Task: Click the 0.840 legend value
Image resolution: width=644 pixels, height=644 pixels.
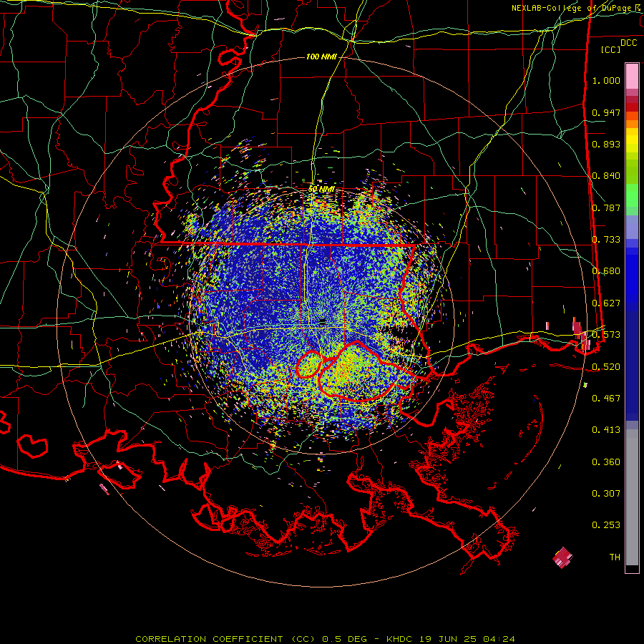Action: (606, 176)
